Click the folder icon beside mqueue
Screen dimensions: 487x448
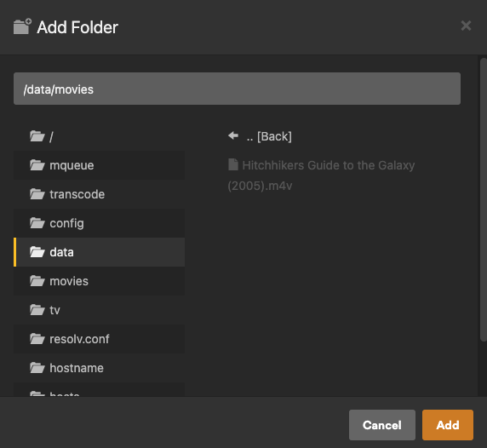(x=37, y=165)
